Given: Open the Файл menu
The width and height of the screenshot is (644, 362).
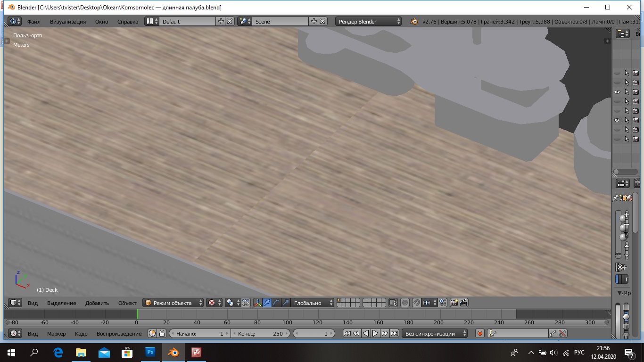Looking at the screenshot, I should coord(33,22).
